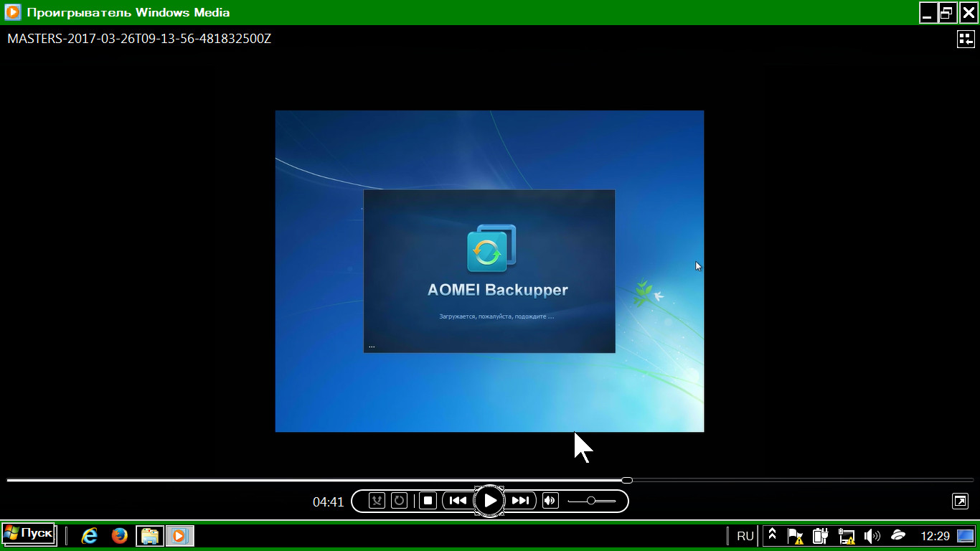The image size is (980, 551).
Task: Toggle shuffle mode
Action: (x=377, y=501)
